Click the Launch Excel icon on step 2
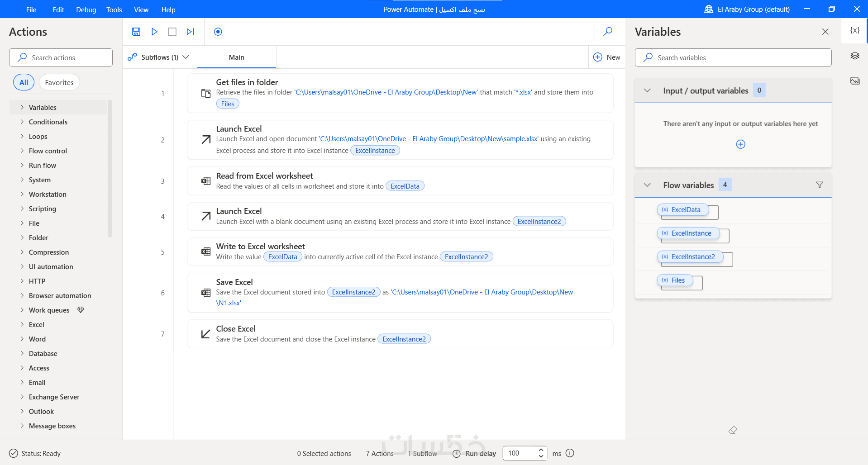The image size is (868, 465). (206, 140)
